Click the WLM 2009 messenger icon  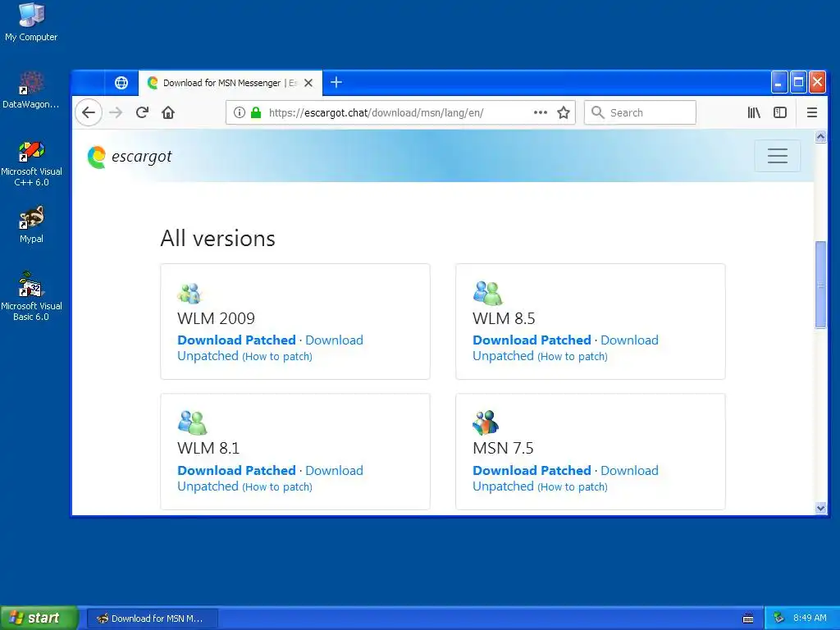189,293
